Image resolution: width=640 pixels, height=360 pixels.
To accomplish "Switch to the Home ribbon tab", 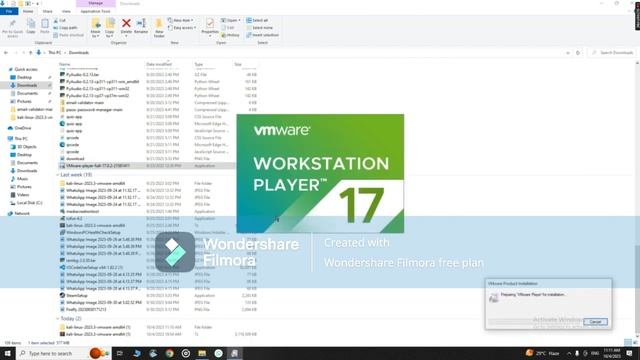I will pos(28,11).
